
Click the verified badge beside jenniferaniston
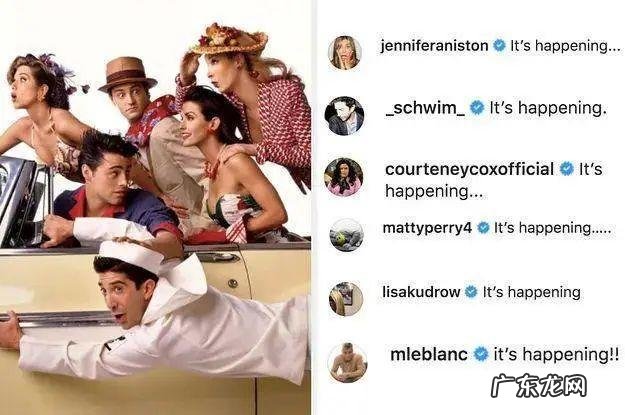click(499, 45)
